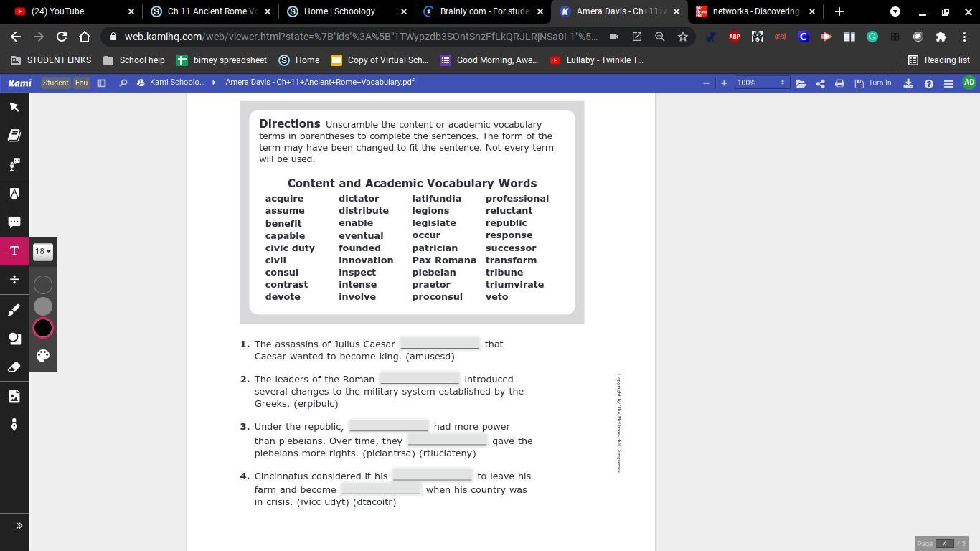Viewport: 980px width, 551px height.
Task: Click the blank after 'farm and become'
Action: coord(380,489)
